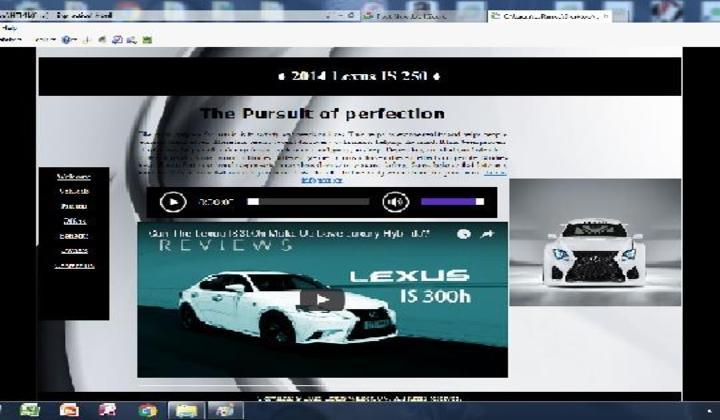Select the rightmost active browser tab
The height and width of the screenshot is (420, 720).
click(550, 16)
